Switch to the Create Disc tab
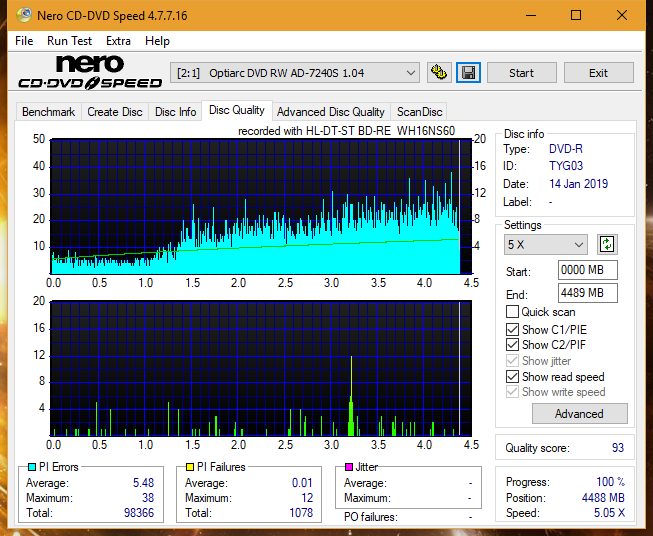The height and width of the screenshot is (536, 653). click(115, 112)
